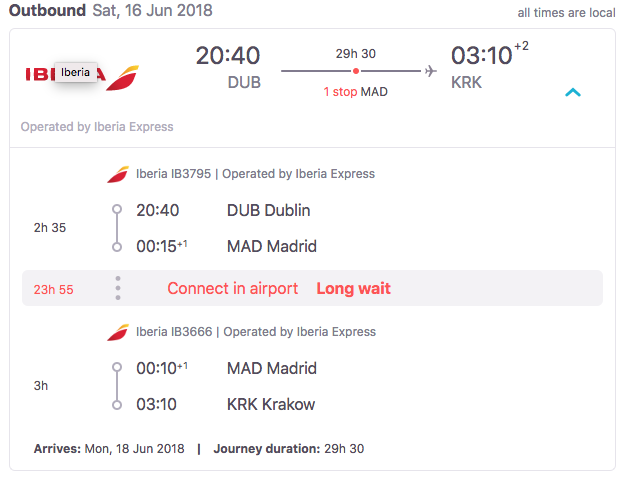This screenshot has height=480, width=627.
Task: Click the 03:10 +2 arrival time
Action: click(489, 54)
